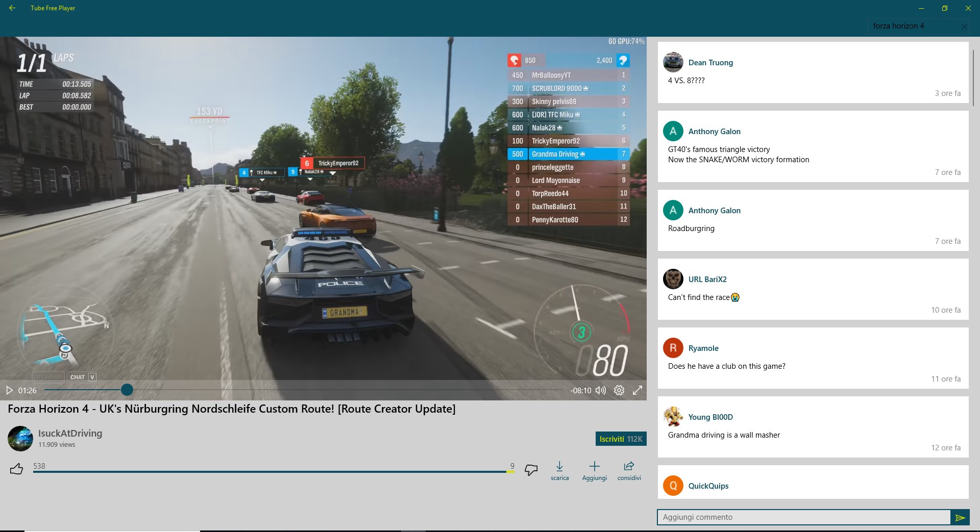Send the comment with arrow icon
The width and height of the screenshot is (980, 532).
click(960, 517)
